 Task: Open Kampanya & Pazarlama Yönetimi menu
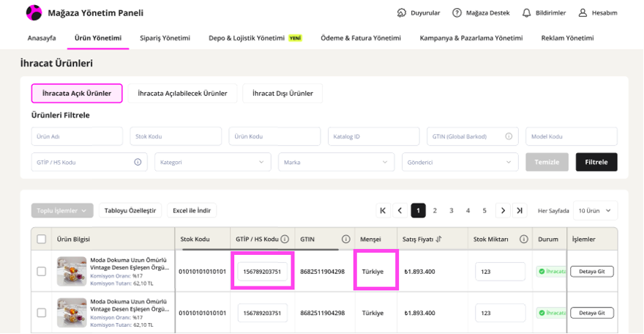click(x=471, y=38)
